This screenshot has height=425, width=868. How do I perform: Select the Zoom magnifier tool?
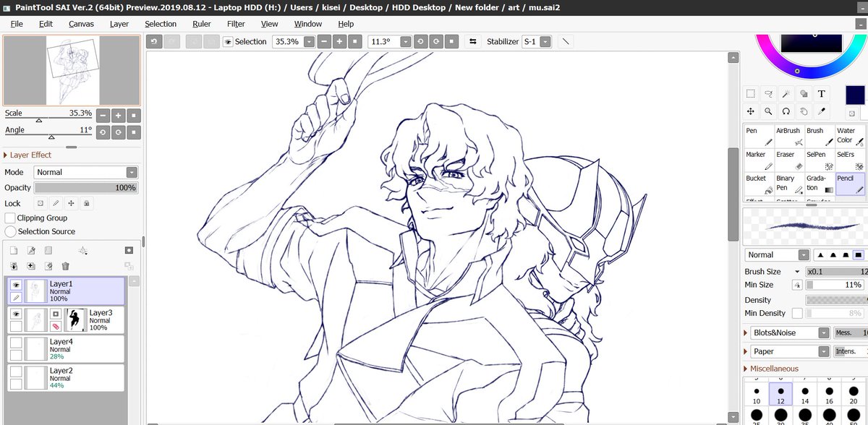(x=768, y=111)
